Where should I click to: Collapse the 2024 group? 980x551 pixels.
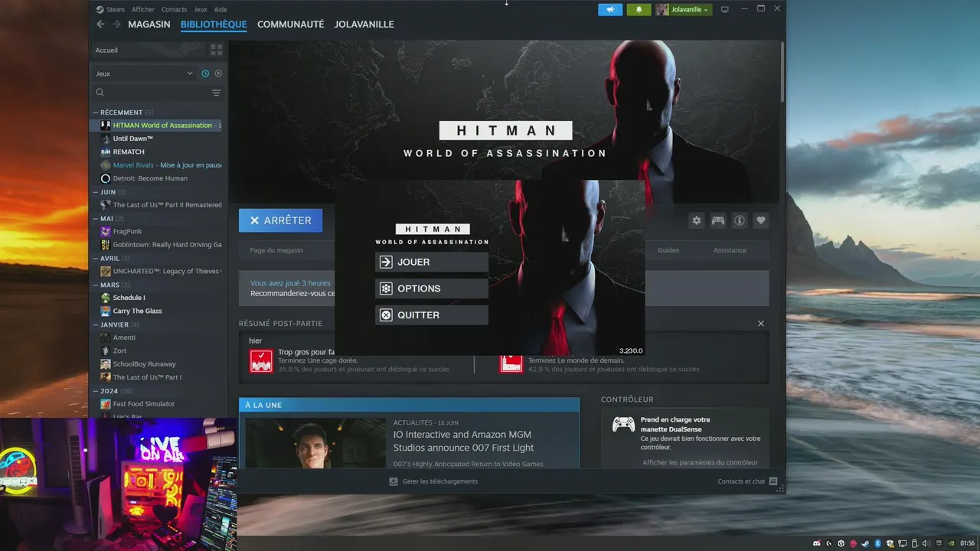(x=96, y=391)
